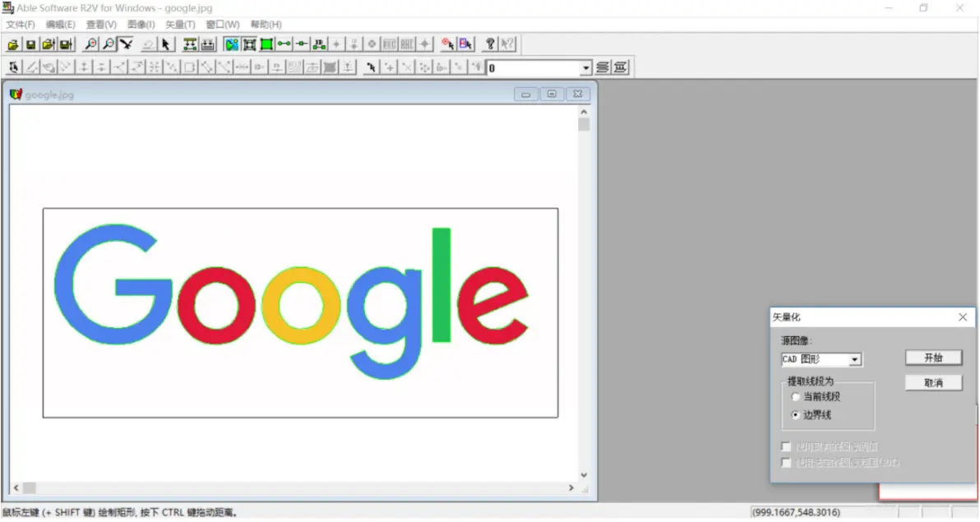Click the line editor hand icon
Viewport: 980px width, 522px height.
click(x=14, y=67)
